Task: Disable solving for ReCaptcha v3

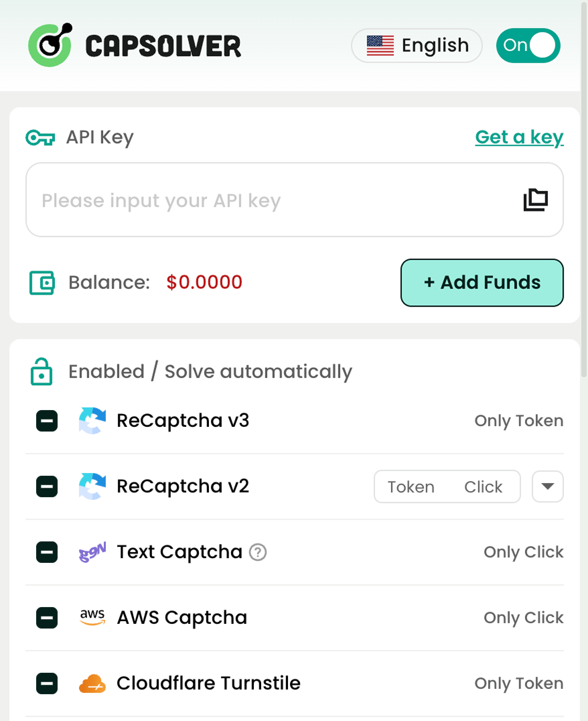Action: pyautogui.click(x=46, y=420)
